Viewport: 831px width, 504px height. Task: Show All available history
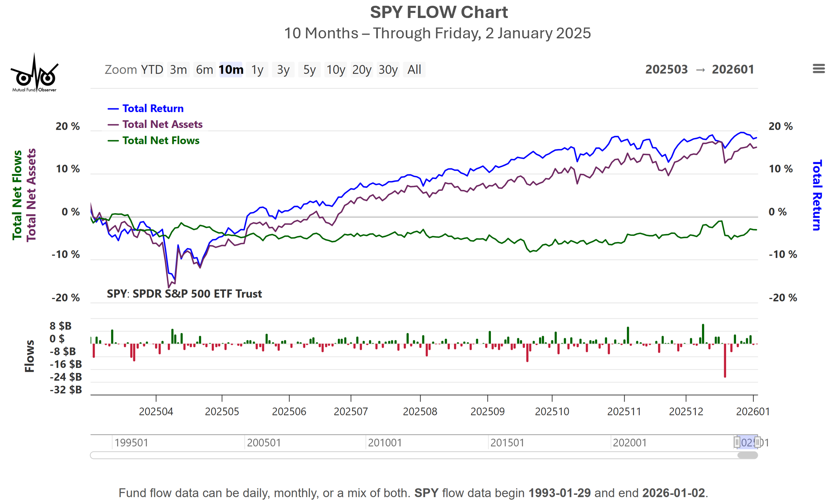(414, 70)
